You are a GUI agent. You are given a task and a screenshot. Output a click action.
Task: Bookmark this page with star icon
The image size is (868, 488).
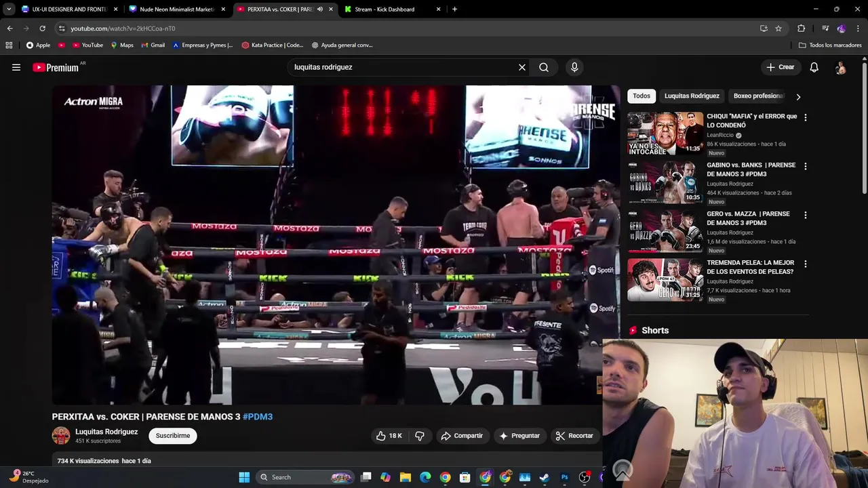pos(778,28)
